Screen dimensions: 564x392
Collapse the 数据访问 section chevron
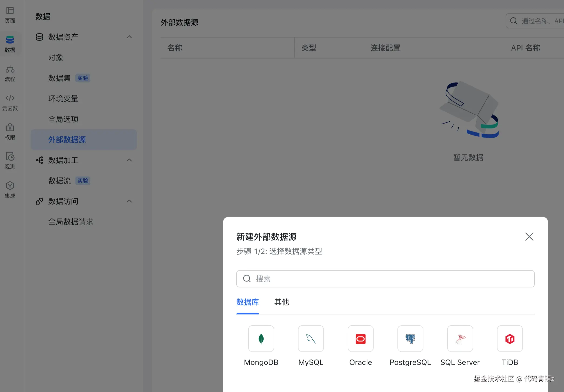pos(129,201)
